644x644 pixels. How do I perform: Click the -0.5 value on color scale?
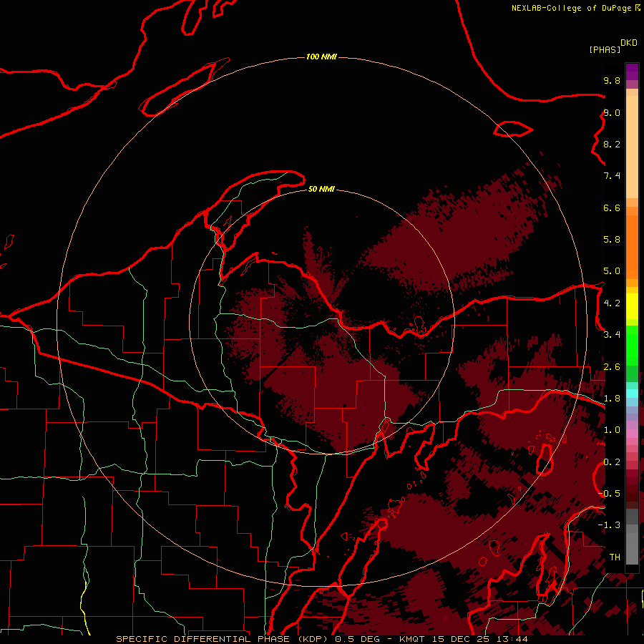[x=609, y=494]
